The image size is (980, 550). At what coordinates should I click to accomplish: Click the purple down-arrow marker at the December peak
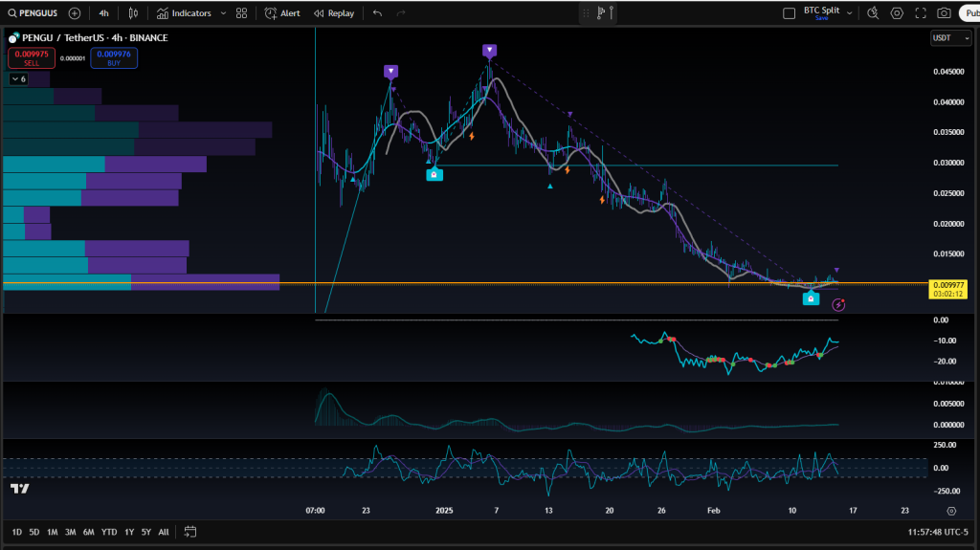pos(390,72)
